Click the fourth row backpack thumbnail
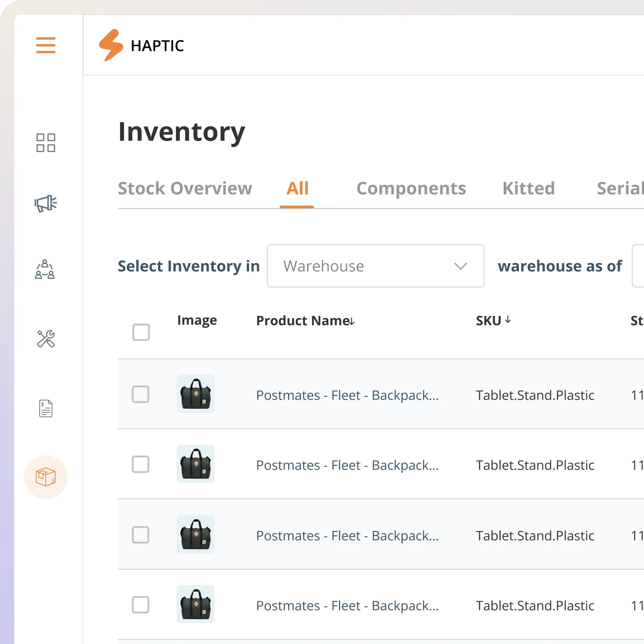The width and height of the screenshot is (644, 644). (196, 604)
